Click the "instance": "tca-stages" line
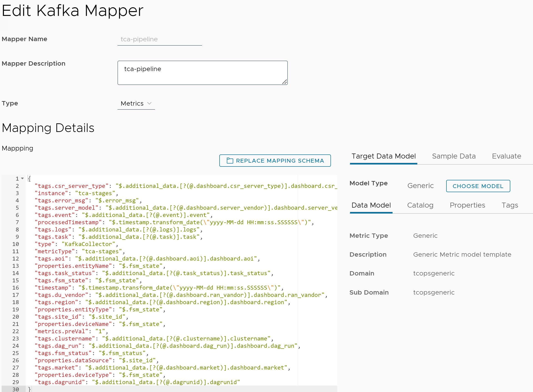Viewport: 533px width, 392px height. [x=76, y=193]
